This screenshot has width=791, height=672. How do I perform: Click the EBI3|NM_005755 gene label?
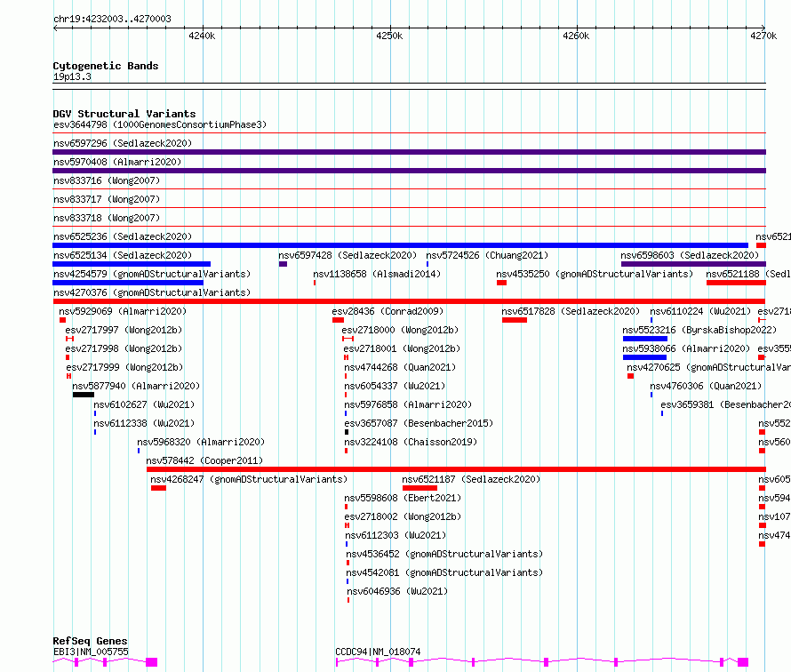91,652
